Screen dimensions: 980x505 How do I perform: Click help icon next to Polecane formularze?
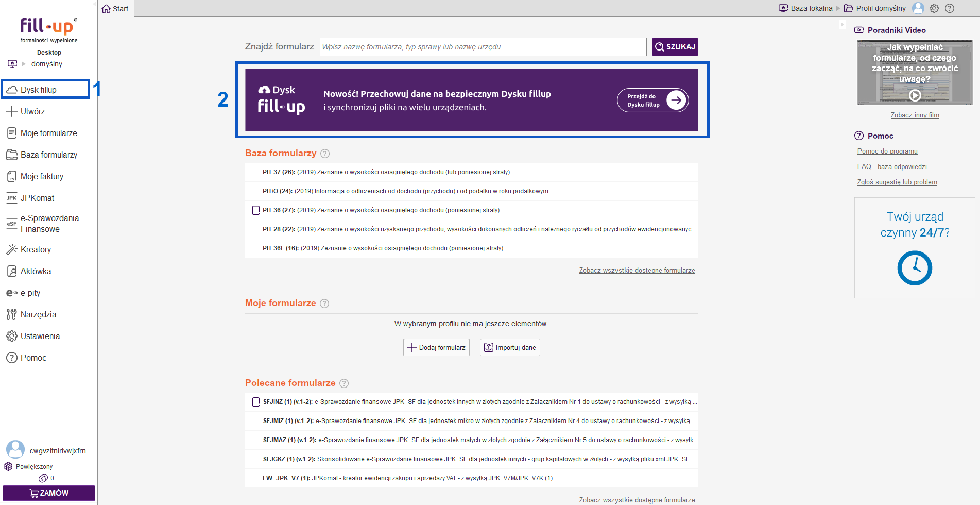[344, 383]
